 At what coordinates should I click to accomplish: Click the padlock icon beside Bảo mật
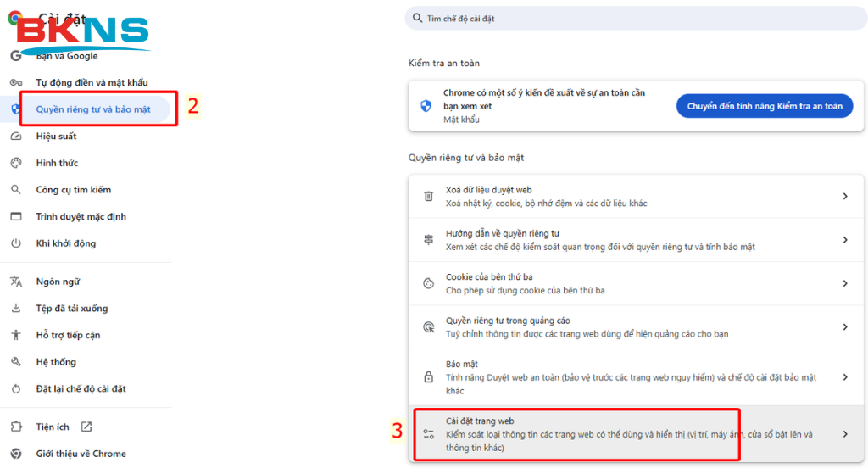(x=428, y=377)
